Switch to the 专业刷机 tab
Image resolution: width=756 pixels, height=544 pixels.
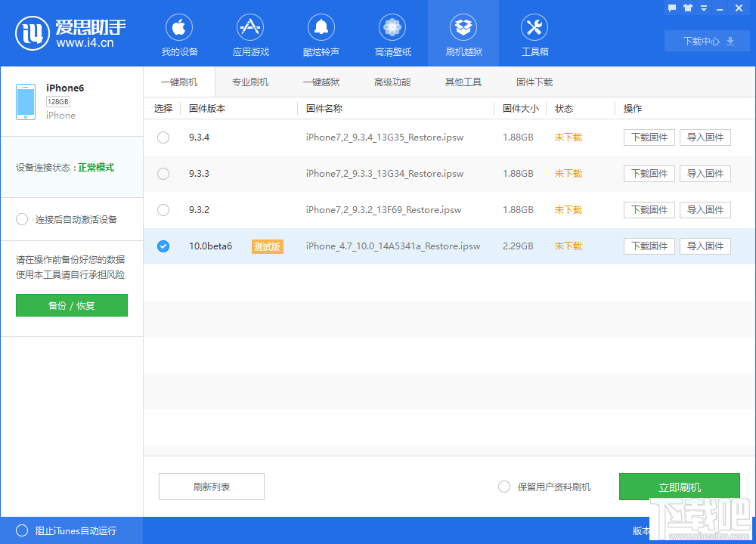pos(250,80)
